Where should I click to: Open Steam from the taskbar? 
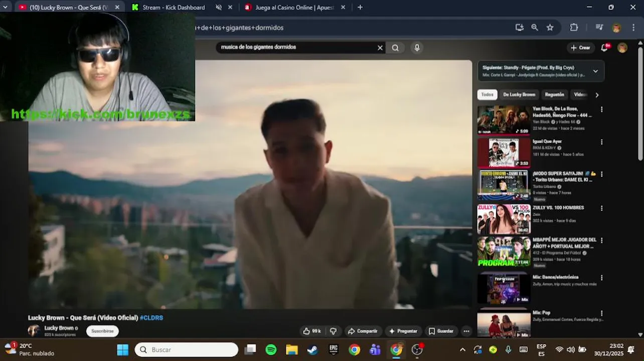(x=312, y=349)
